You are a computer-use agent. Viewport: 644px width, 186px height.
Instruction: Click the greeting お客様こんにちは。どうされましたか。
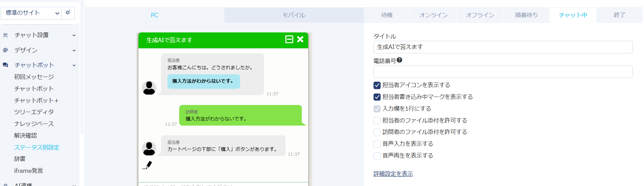coord(210,68)
